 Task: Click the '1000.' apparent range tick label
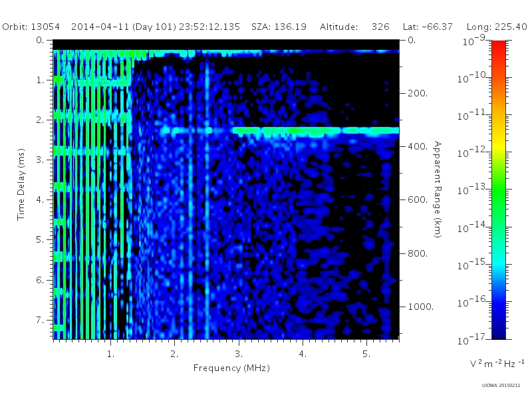tap(420, 307)
